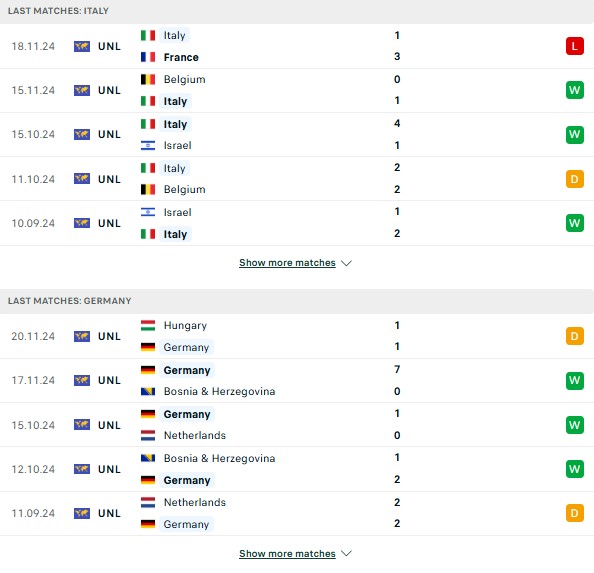Click the UNL league icon for the 18.11.24 match

82,46
